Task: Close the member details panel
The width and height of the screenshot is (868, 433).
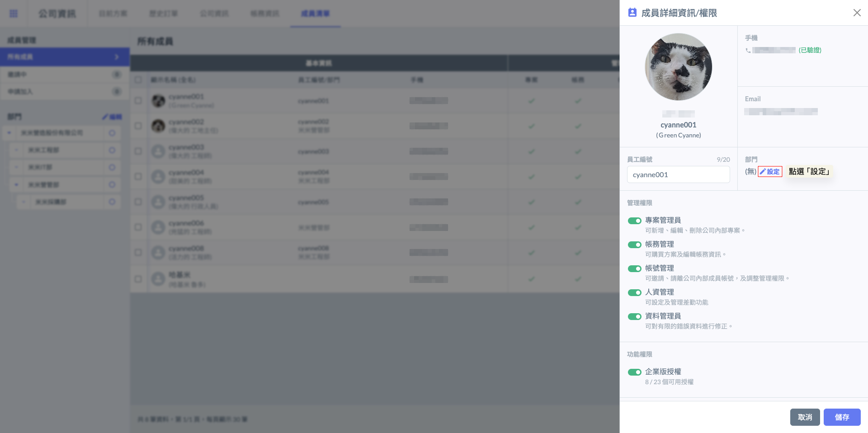Action: pos(857,13)
